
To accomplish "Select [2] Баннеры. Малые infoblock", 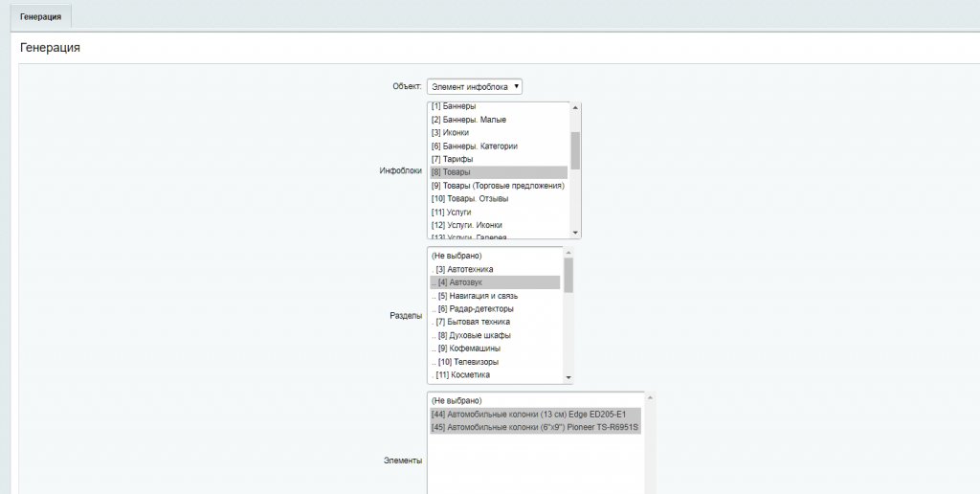I will pyautogui.click(x=468, y=120).
